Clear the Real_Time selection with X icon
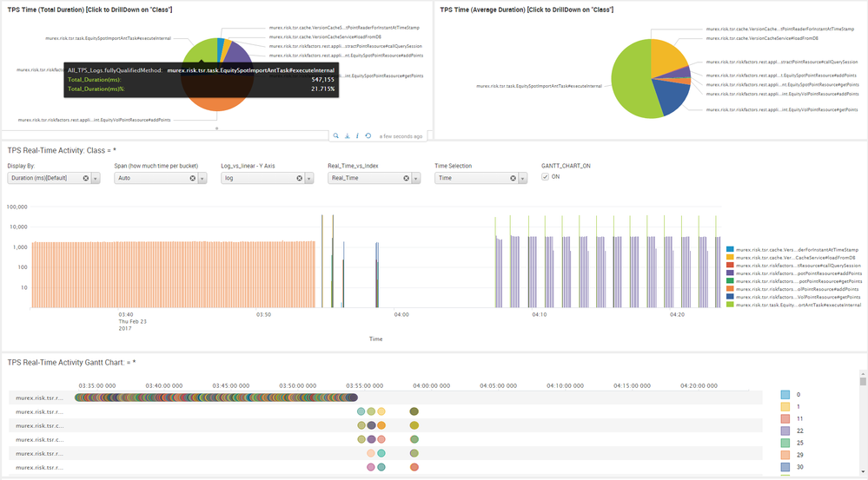 407,178
